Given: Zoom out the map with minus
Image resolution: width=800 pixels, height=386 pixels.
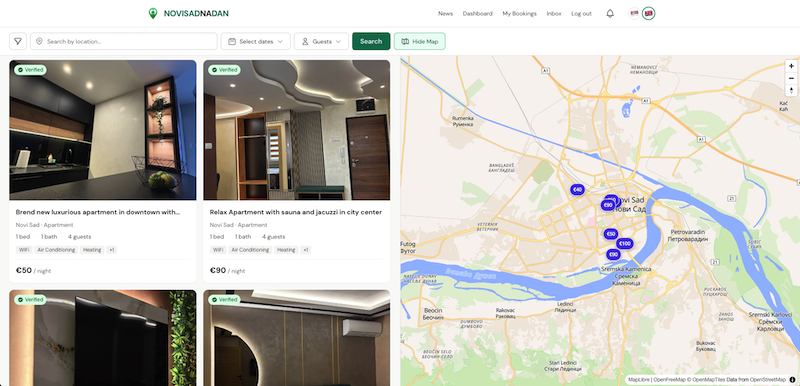Looking at the screenshot, I should point(791,78).
